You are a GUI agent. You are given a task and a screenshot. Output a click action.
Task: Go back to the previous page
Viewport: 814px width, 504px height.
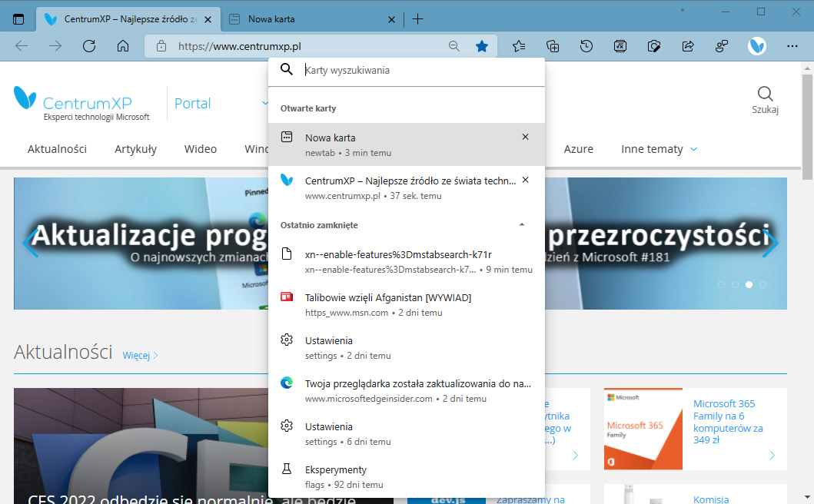22,46
